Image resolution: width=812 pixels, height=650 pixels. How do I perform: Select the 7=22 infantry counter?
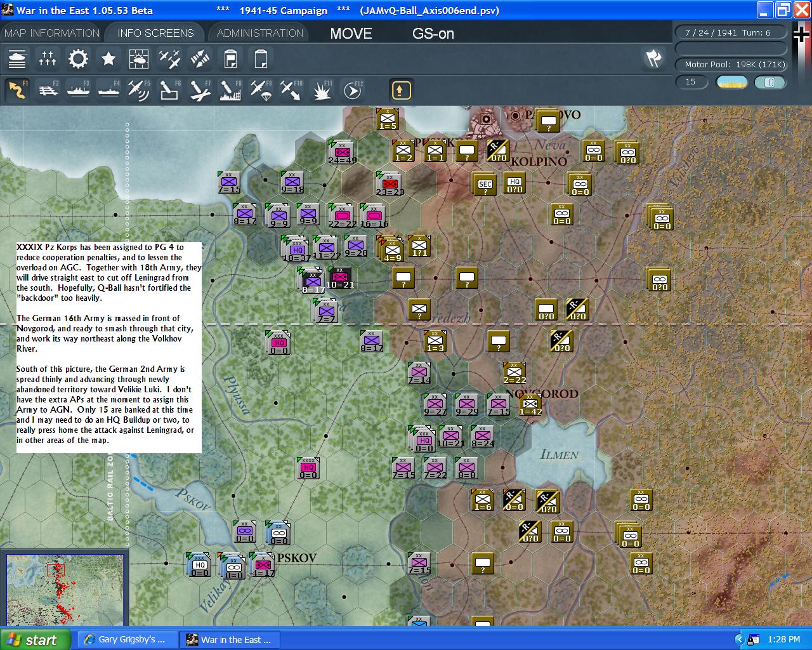pos(435,468)
